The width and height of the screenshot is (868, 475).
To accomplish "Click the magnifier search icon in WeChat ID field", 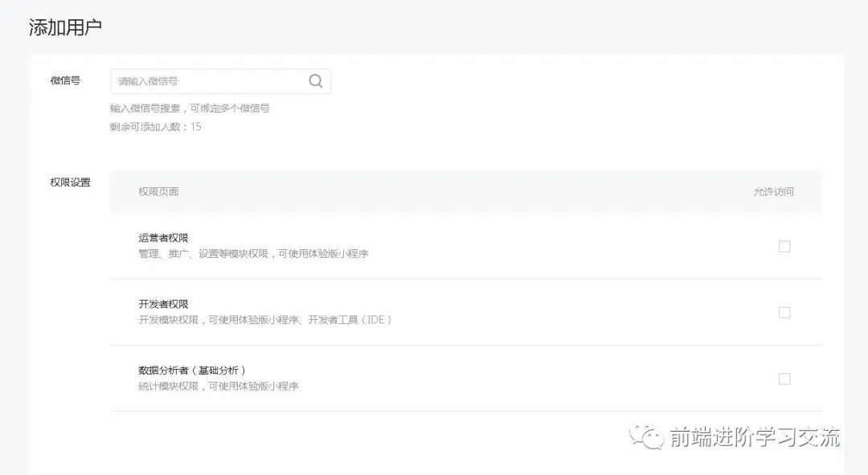I will click(316, 80).
